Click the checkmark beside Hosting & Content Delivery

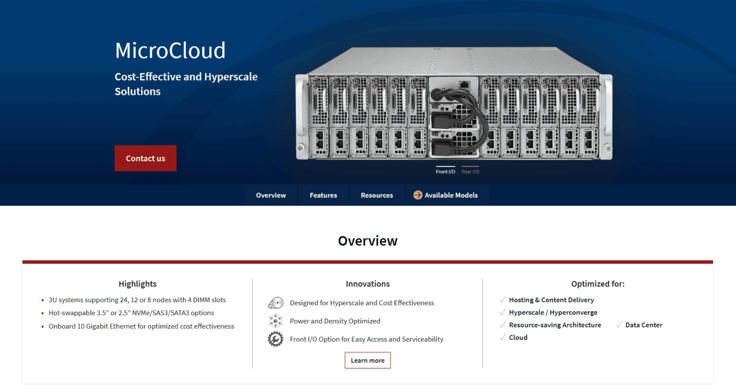click(x=503, y=299)
